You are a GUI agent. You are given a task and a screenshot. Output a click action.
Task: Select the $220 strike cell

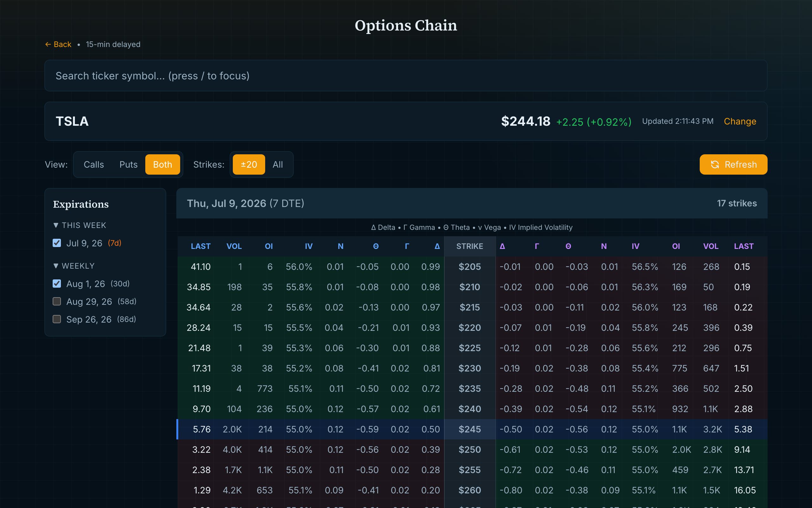click(470, 328)
